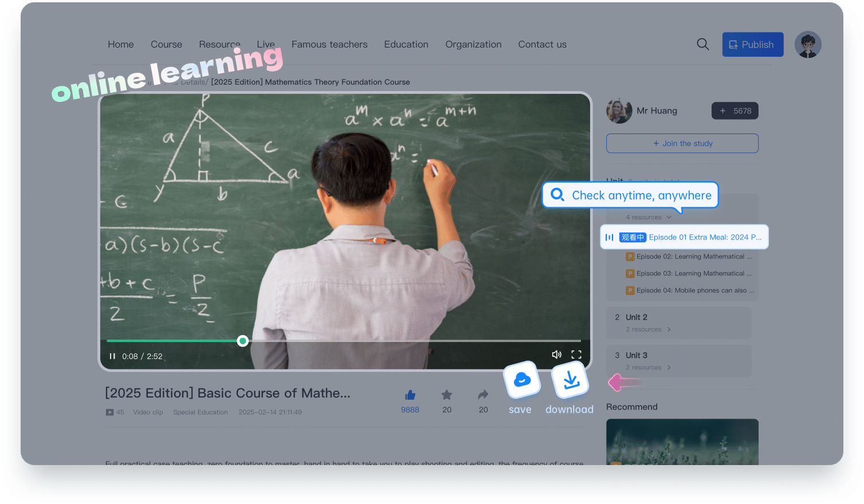Switch to the Course section

coord(166,44)
